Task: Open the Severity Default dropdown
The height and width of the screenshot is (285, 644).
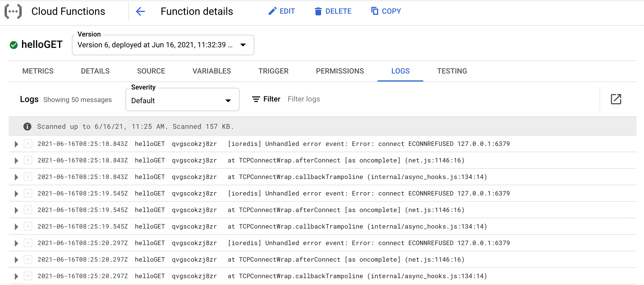Action: pos(183,99)
